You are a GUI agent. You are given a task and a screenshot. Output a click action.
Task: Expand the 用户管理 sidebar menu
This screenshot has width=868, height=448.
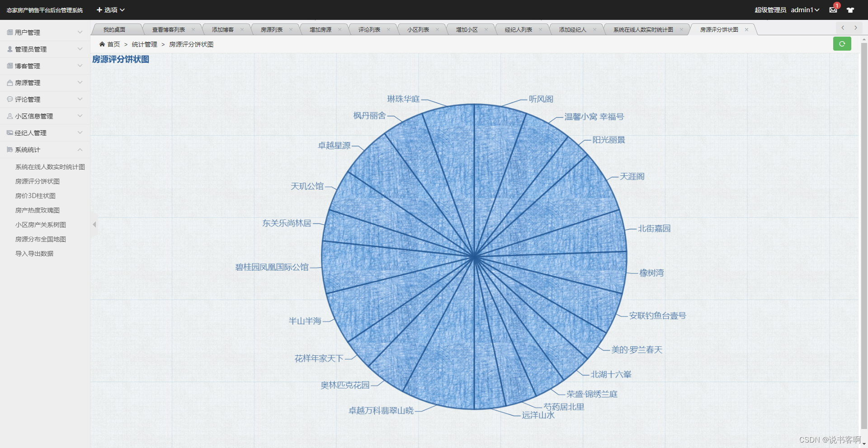(x=45, y=33)
